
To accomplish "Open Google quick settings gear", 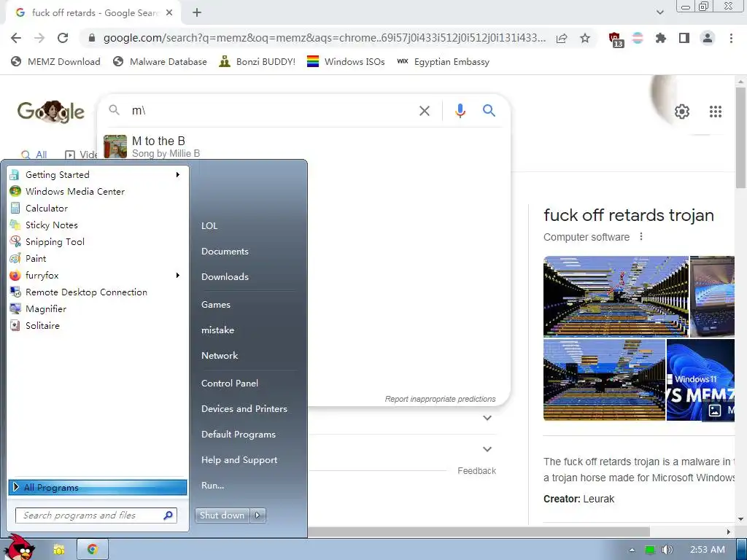I will [x=682, y=112].
